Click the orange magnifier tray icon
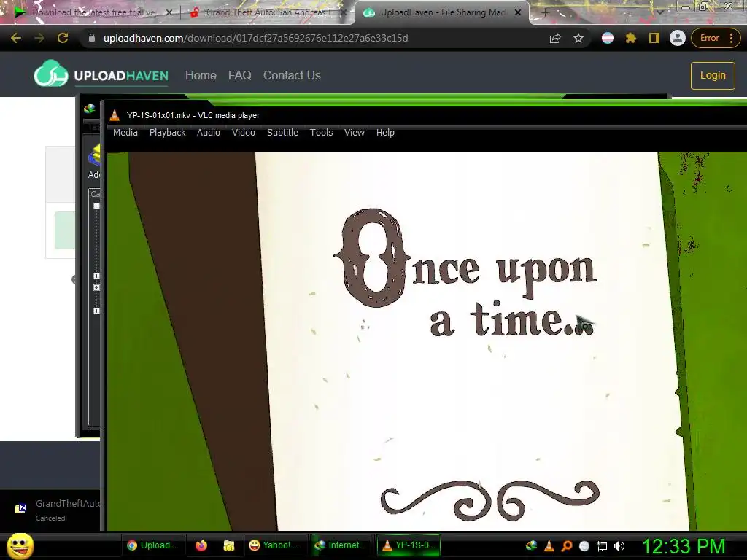The height and width of the screenshot is (560, 747). [566, 546]
